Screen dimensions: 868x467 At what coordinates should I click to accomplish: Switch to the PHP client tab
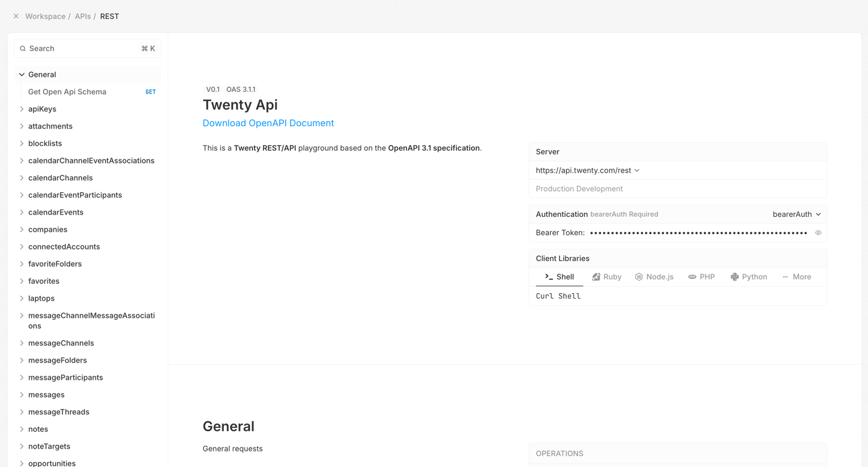[x=702, y=277]
